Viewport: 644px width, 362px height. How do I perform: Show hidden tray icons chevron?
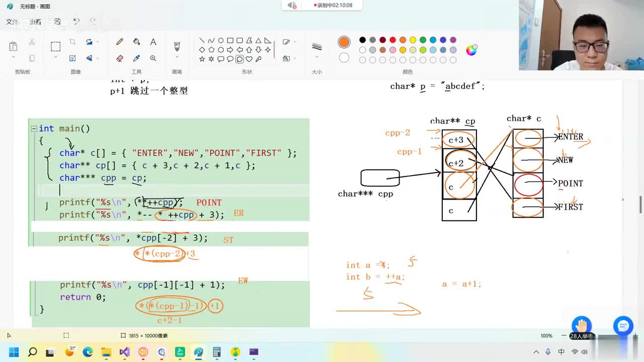tap(536, 352)
